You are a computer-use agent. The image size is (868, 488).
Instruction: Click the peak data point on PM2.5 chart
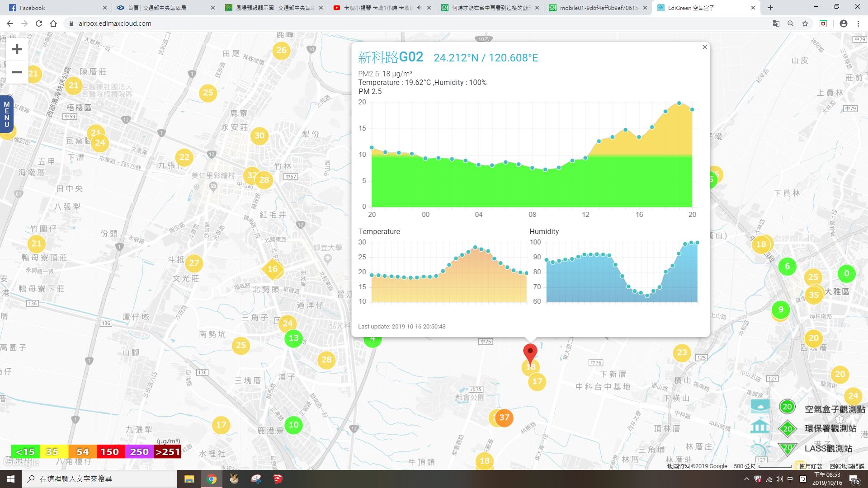[x=679, y=103]
